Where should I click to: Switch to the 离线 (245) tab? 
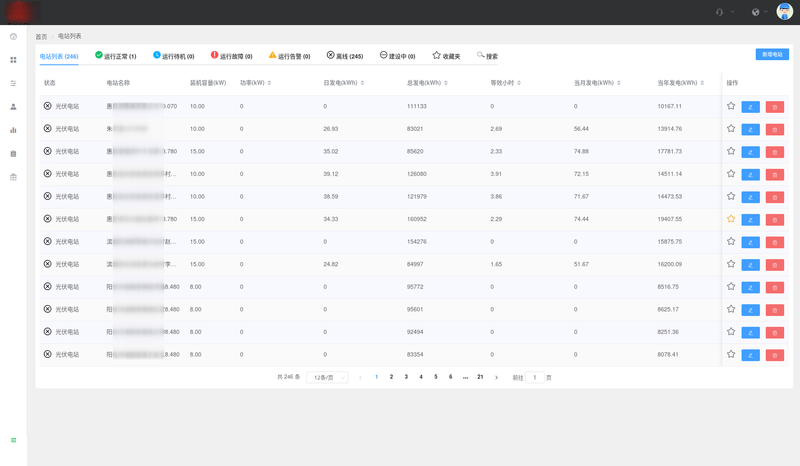pos(345,56)
